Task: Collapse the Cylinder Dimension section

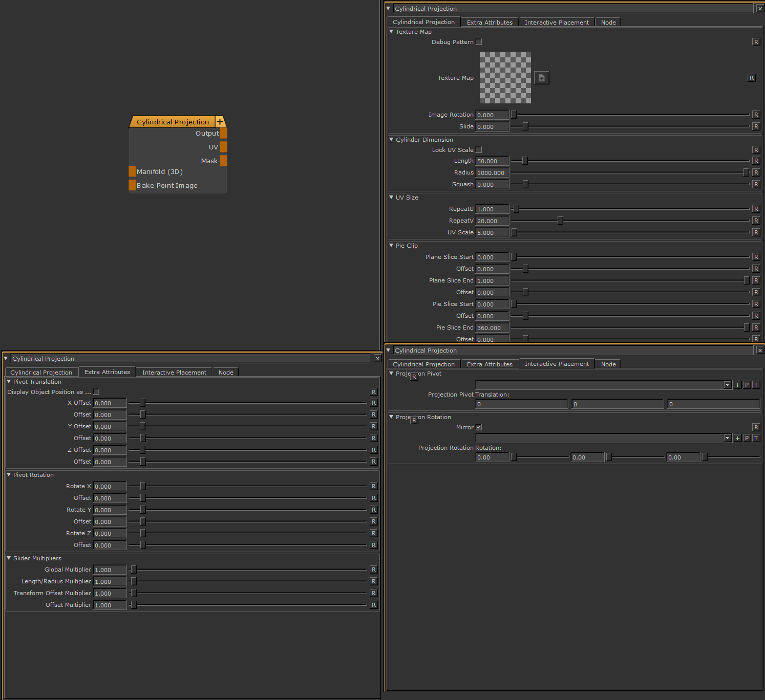Action: (x=392, y=140)
